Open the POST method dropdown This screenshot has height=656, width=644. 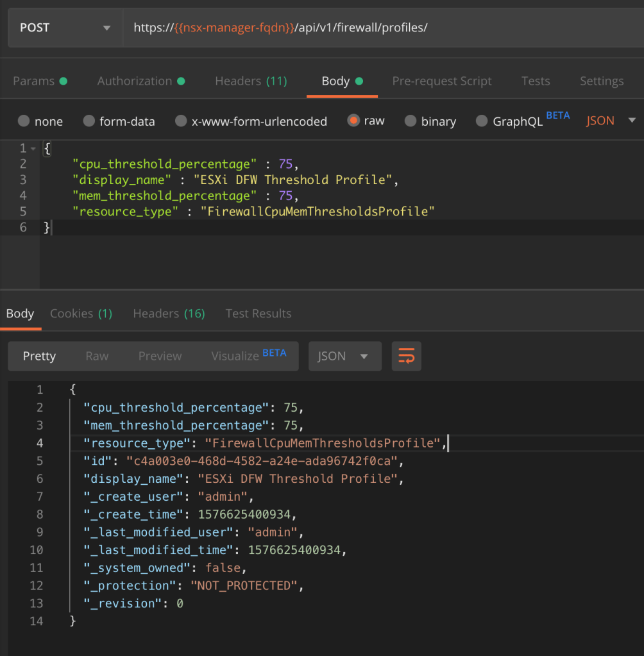(x=64, y=28)
